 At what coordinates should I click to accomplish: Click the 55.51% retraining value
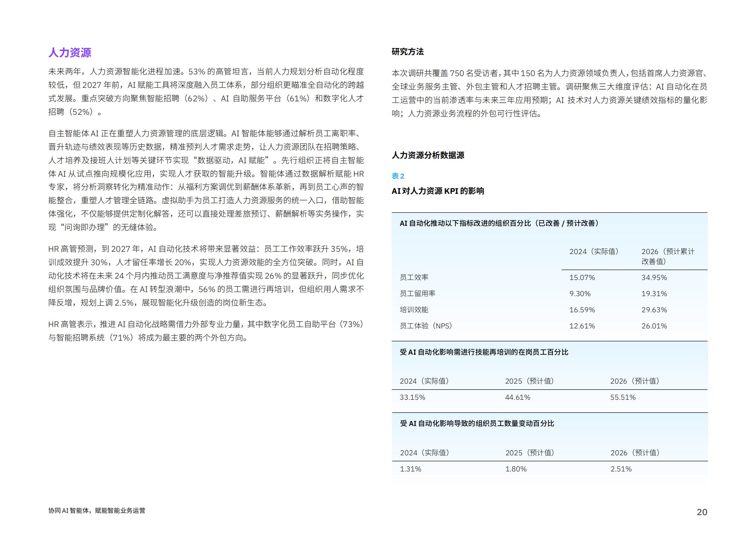pyautogui.click(x=623, y=397)
